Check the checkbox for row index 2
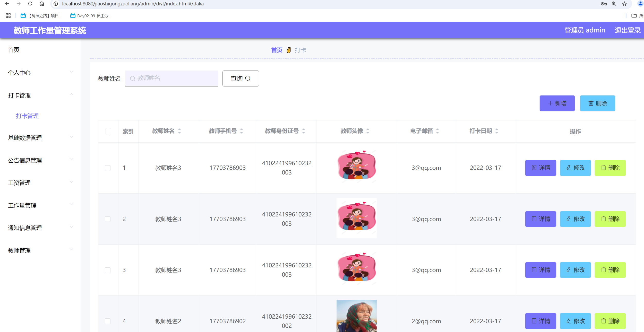Image resolution: width=644 pixels, height=332 pixels. [x=108, y=219]
